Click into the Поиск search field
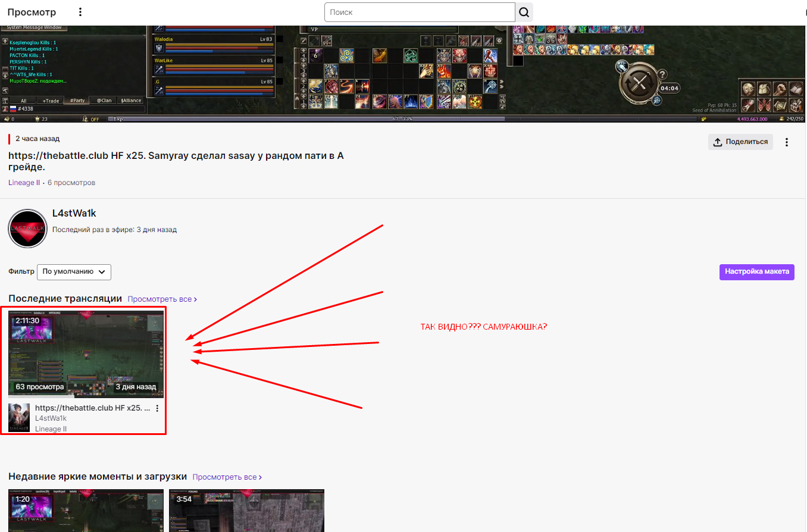This screenshot has width=807, height=532. 420,12
